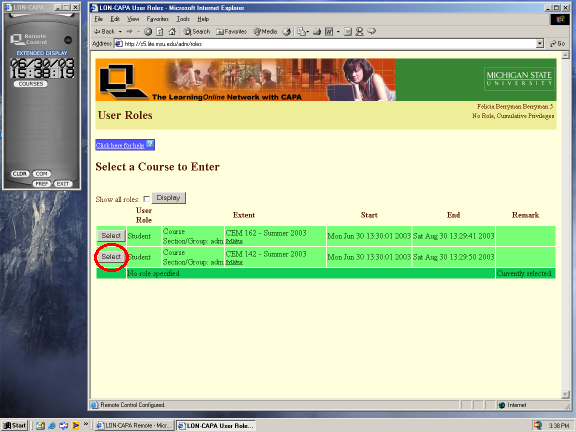Click the system tray network icon

click(x=537, y=425)
